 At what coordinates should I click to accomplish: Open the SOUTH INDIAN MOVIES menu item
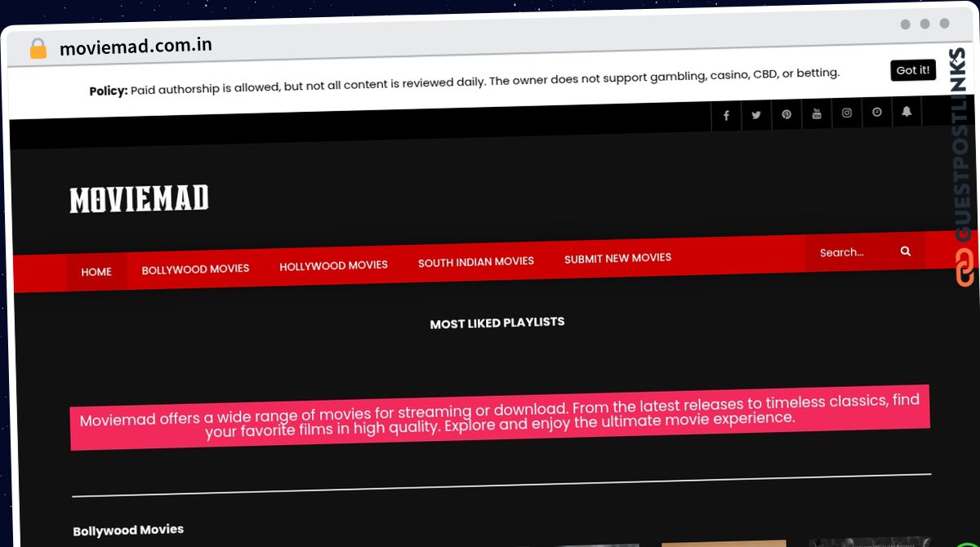click(x=476, y=261)
